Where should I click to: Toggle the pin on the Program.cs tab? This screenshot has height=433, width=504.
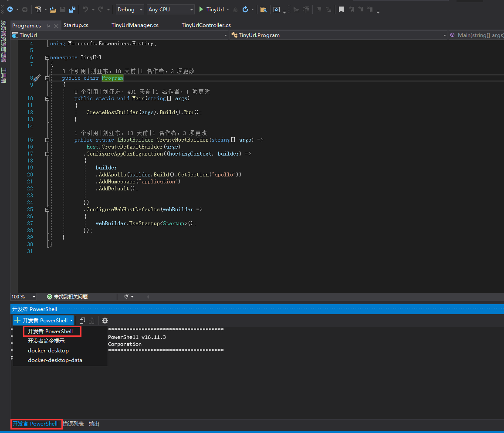[48, 26]
